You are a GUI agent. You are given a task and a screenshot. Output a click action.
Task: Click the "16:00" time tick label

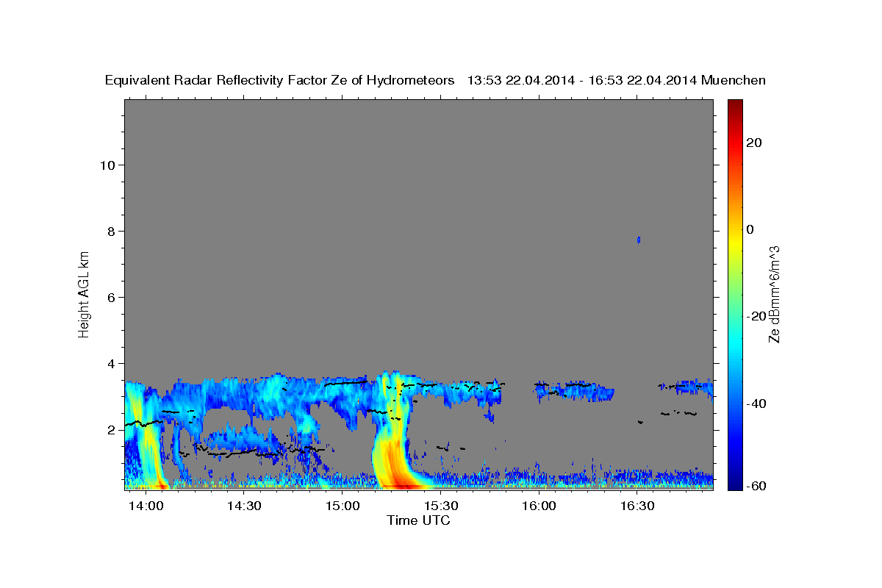539,506
